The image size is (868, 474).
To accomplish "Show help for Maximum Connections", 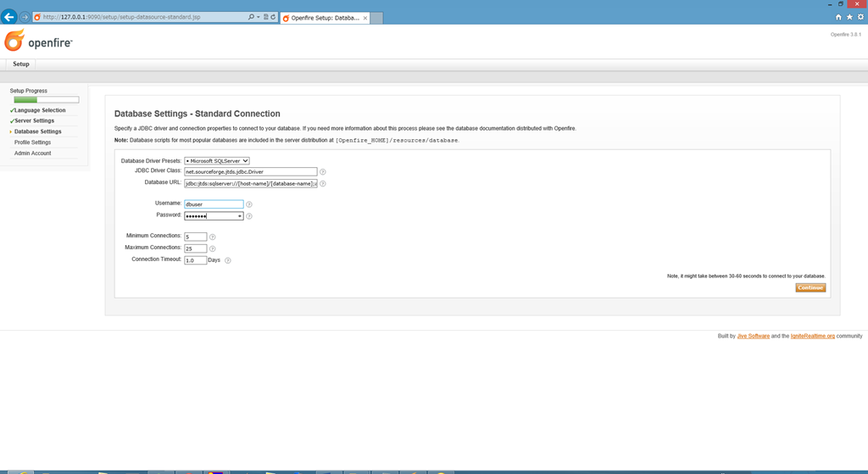I will coord(213,248).
